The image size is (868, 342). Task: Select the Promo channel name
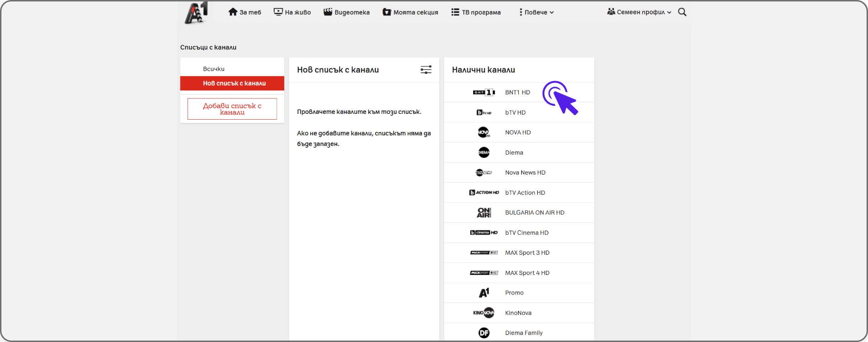click(514, 293)
